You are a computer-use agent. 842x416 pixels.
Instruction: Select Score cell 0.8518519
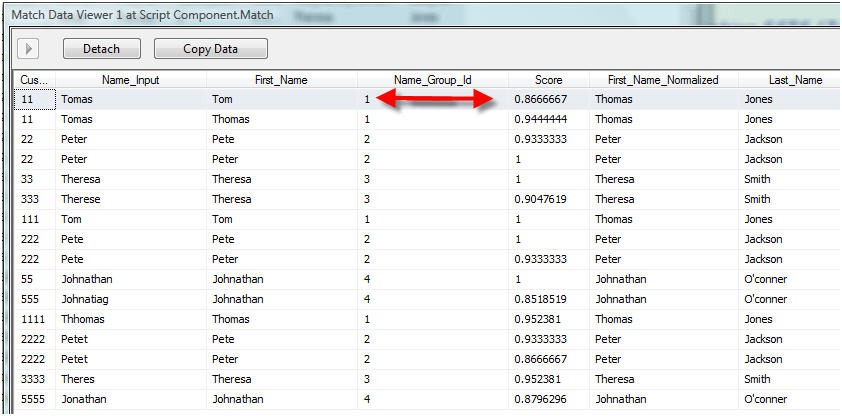[x=549, y=299]
